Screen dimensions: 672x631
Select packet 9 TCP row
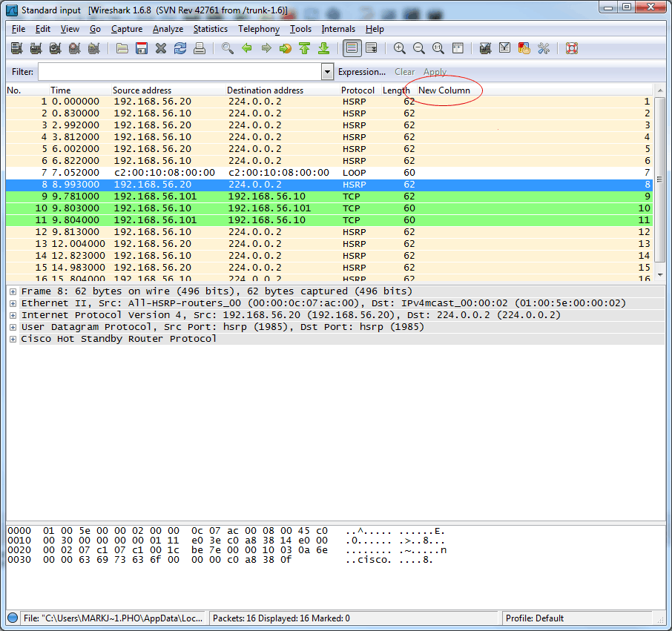point(329,196)
